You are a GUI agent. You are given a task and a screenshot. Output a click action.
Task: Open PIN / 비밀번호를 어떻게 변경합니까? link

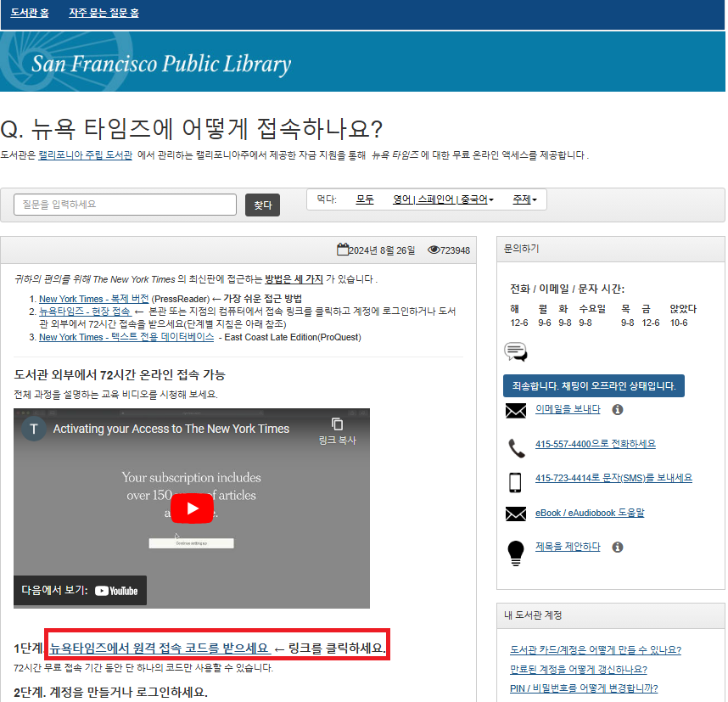coord(584,688)
